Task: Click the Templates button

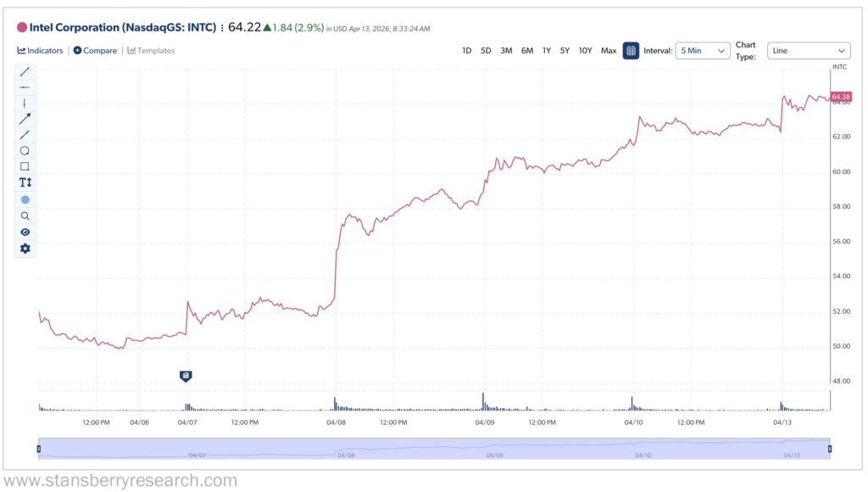Action: tap(151, 51)
